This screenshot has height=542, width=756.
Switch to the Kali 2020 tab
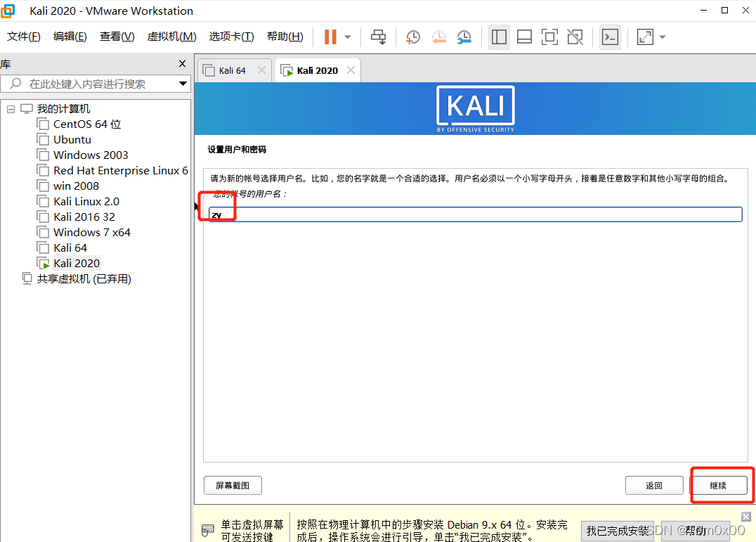coord(318,70)
